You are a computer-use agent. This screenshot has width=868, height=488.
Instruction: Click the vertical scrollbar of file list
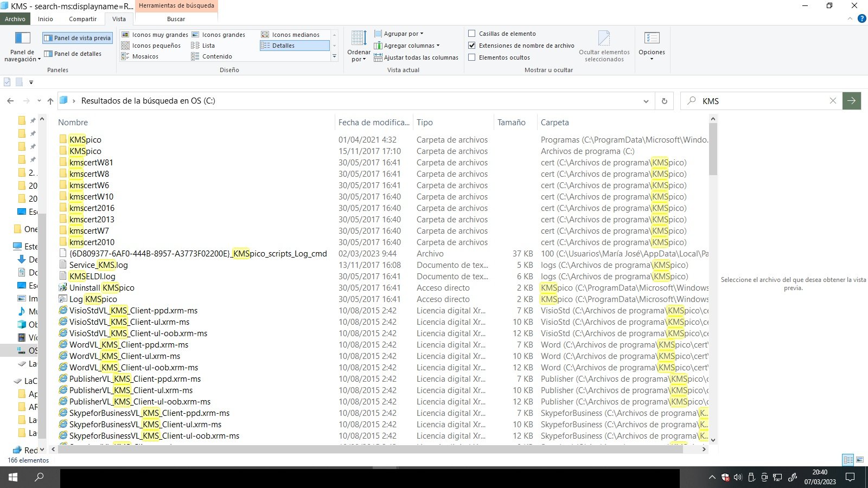pos(713,149)
